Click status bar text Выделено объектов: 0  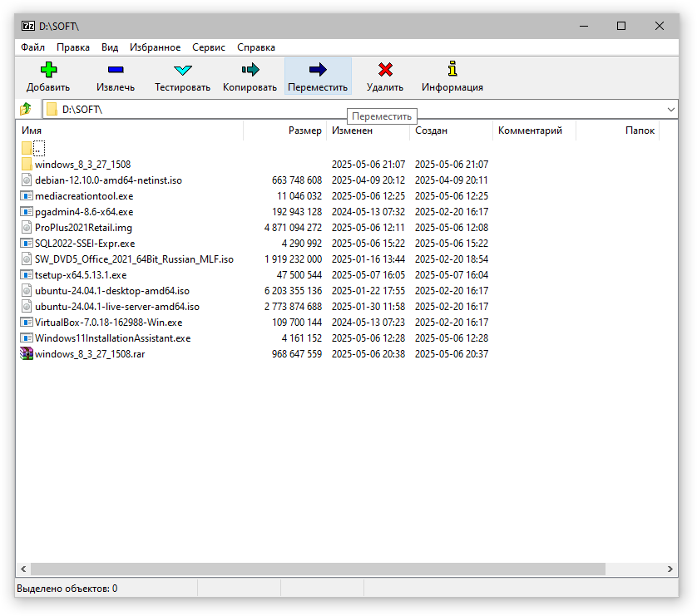coord(67,589)
